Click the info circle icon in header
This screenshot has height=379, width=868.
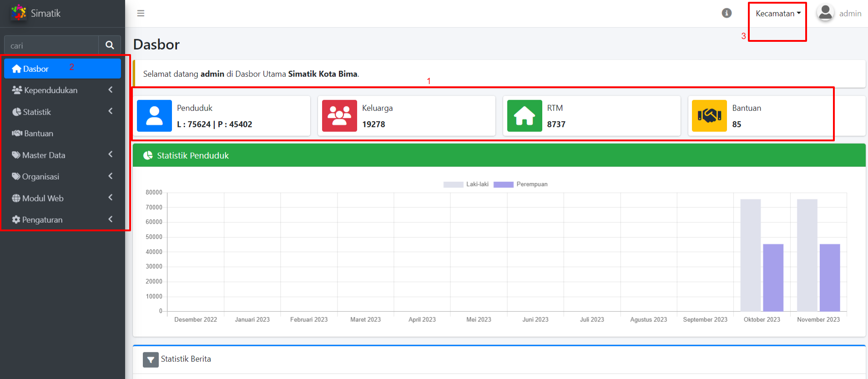(x=727, y=13)
